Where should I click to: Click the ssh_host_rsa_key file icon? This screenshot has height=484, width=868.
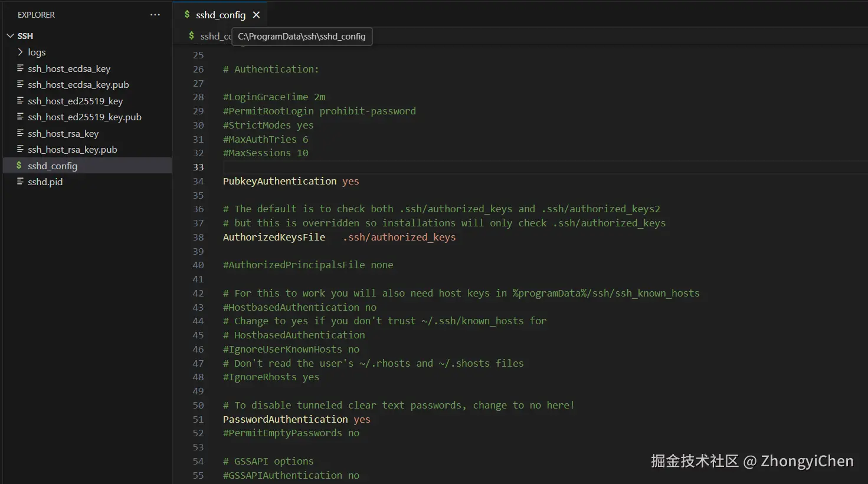coord(20,133)
